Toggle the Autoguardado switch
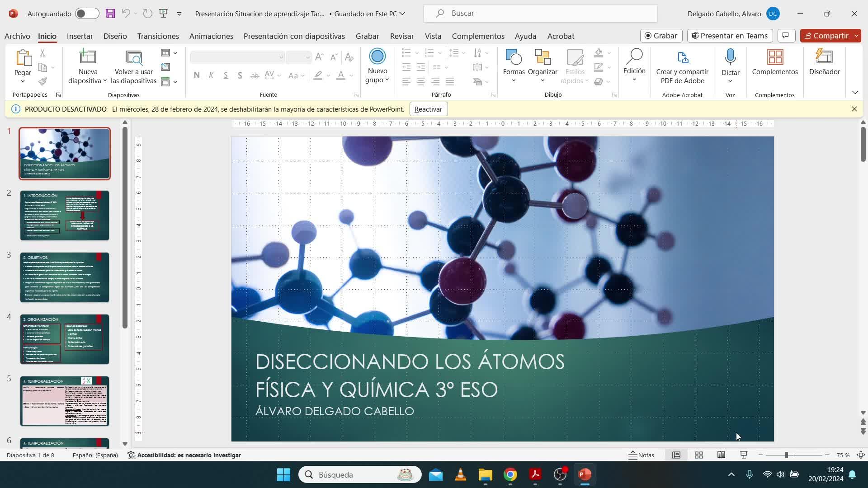This screenshot has width=868, height=488. click(x=87, y=14)
